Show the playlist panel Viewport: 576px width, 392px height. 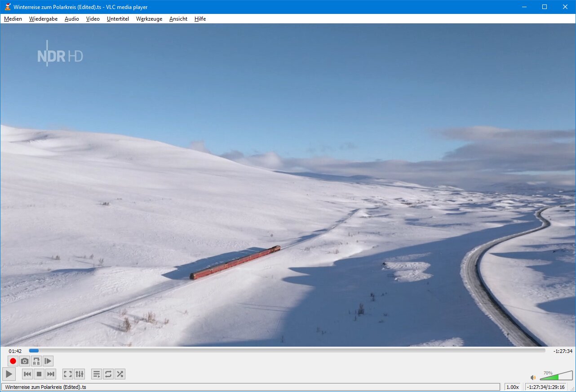pos(97,374)
